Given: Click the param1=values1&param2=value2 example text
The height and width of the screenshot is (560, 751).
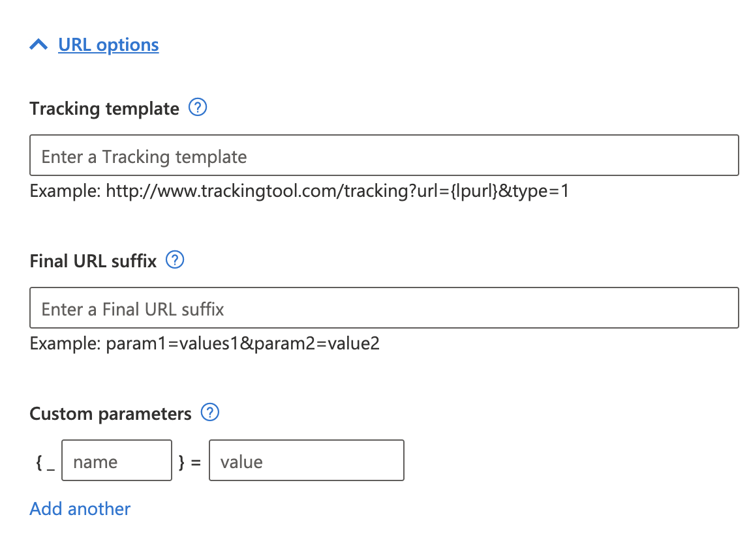Looking at the screenshot, I should [x=242, y=344].
